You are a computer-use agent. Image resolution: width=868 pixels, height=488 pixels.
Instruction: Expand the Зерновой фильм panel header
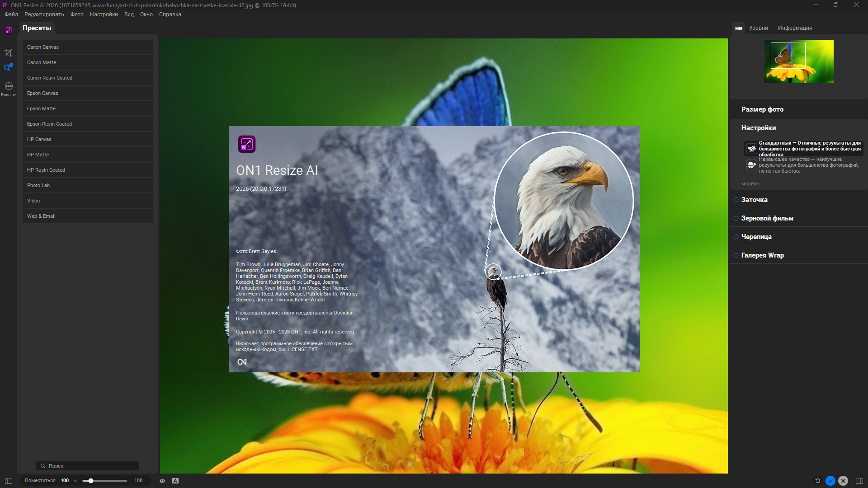click(767, 218)
